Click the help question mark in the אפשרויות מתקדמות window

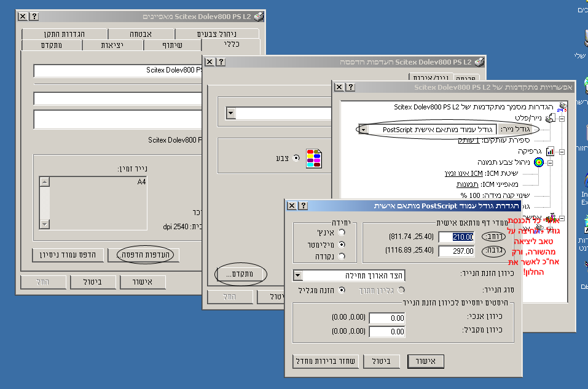(350, 87)
